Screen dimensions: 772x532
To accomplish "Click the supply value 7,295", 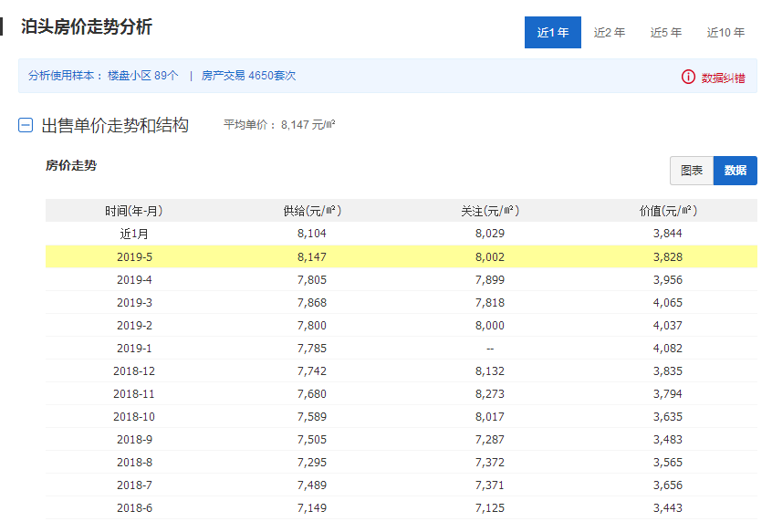I will pyautogui.click(x=312, y=462).
